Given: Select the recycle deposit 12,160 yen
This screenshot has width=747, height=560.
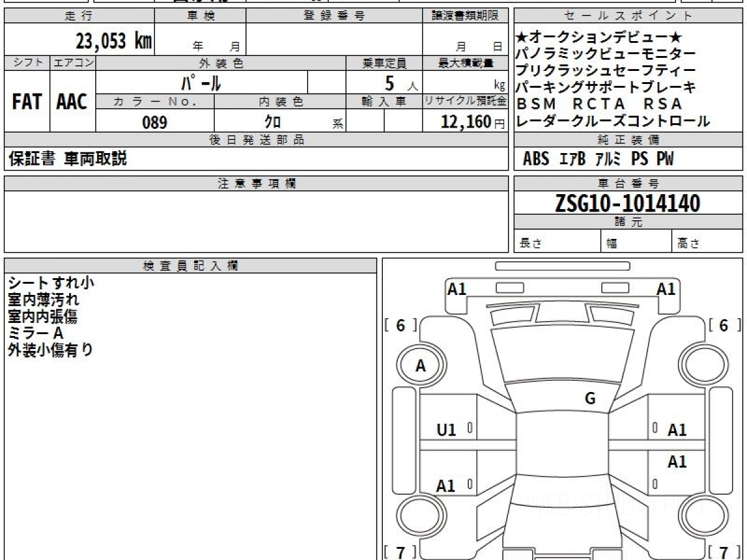Looking at the screenshot, I should click(465, 121).
